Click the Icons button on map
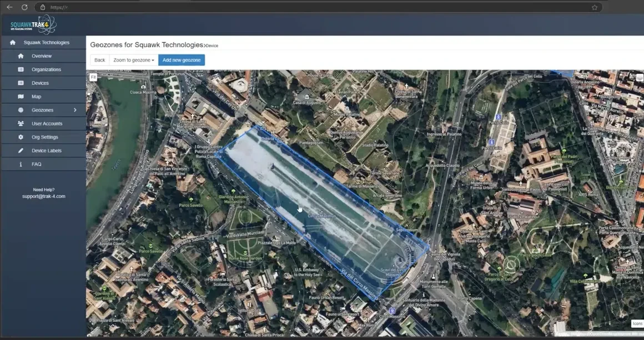The image size is (644, 340). (x=637, y=323)
